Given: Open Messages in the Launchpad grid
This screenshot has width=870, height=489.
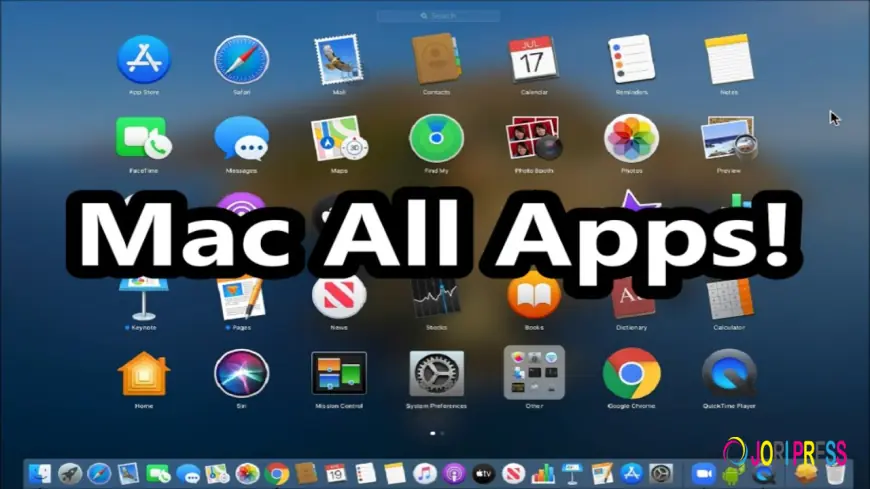Looking at the screenshot, I should [x=241, y=138].
